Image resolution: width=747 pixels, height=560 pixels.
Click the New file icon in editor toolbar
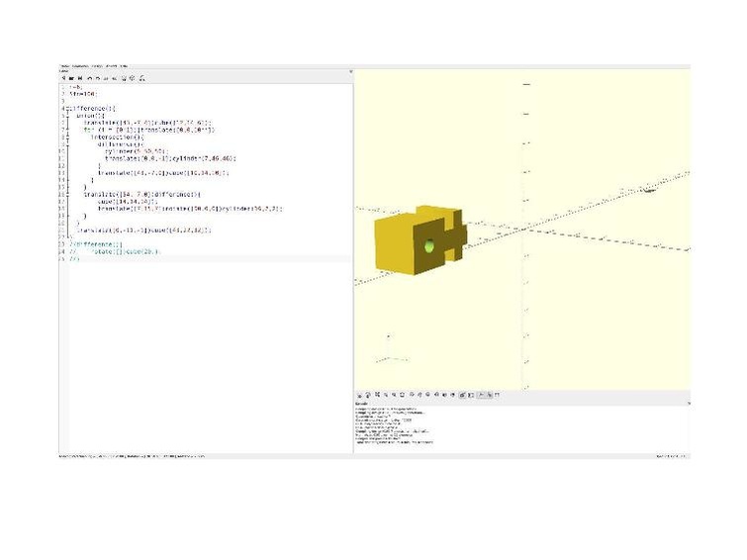coord(63,77)
